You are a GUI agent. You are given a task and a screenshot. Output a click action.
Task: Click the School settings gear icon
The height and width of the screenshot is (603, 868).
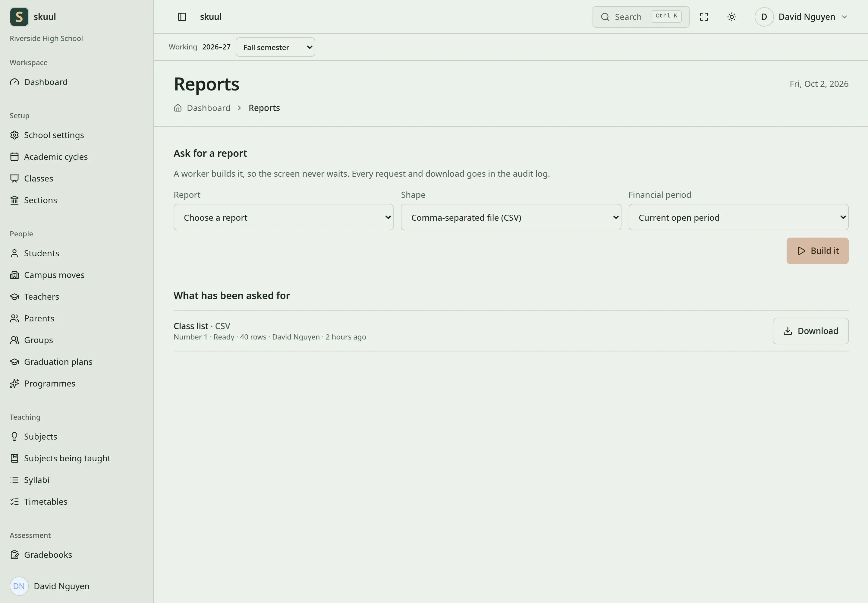[x=14, y=135]
